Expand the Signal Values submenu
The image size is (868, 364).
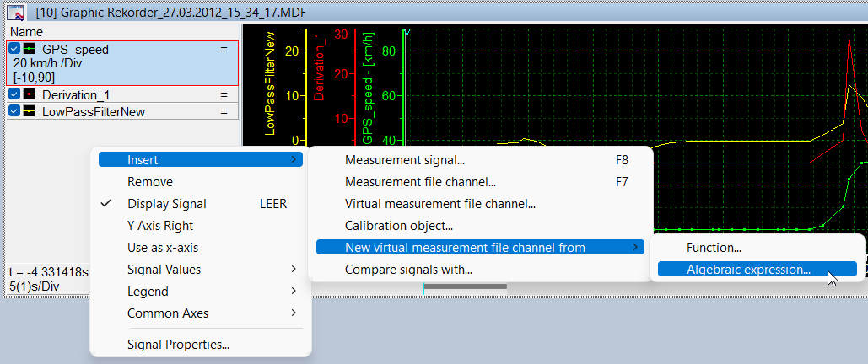201,270
